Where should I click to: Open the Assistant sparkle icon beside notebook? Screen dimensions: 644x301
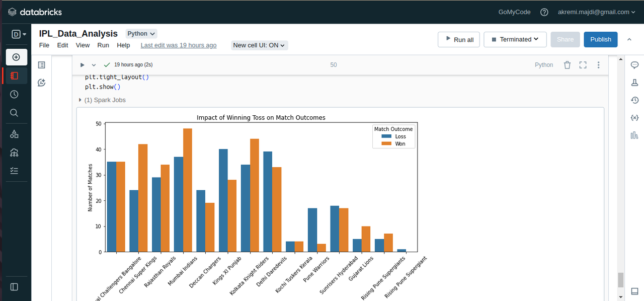tap(42, 83)
